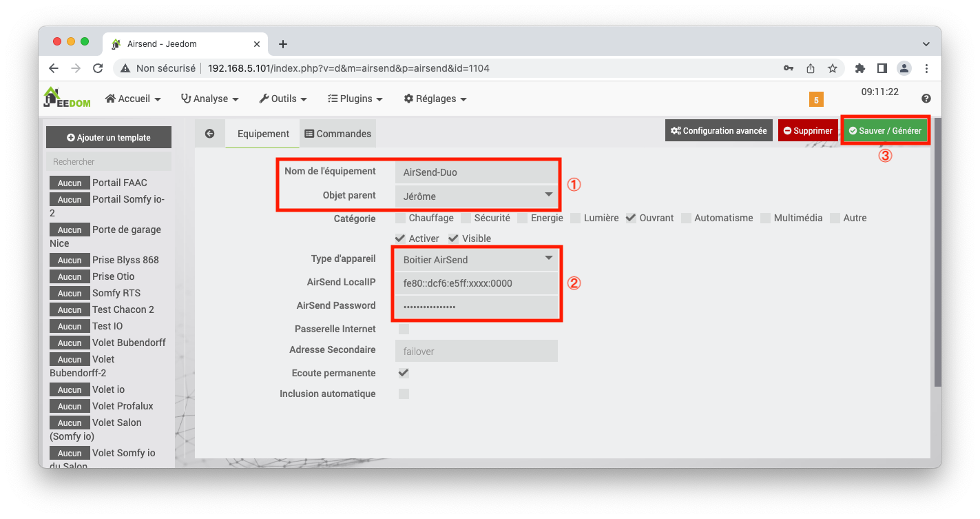The width and height of the screenshot is (980, 519).
Task: Click the Supprimer button
Action: 807,130
